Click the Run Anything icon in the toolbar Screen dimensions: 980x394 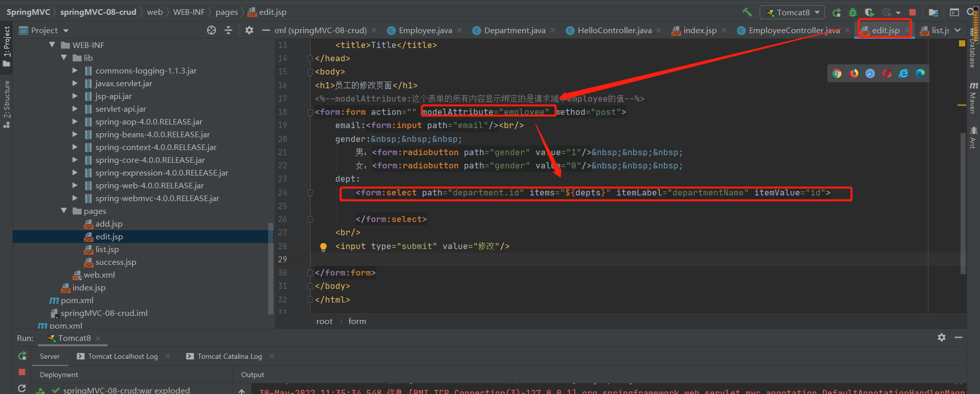[x=954, y=12]
